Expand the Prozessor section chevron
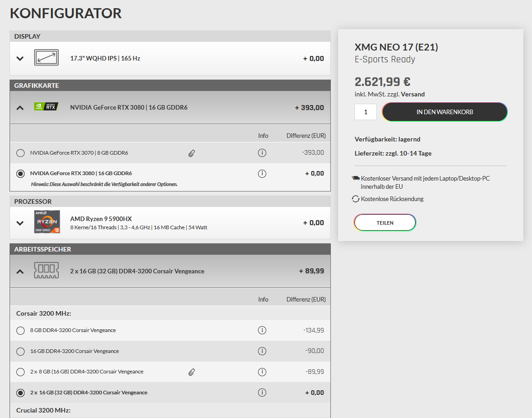The width and height of the screenshot is (532, 418). (x=20, y=223)
